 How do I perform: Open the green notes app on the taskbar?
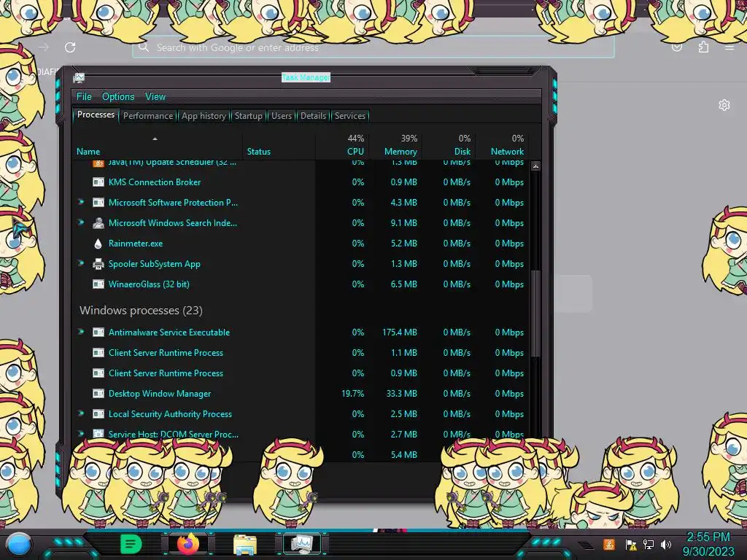coord(131,544)
